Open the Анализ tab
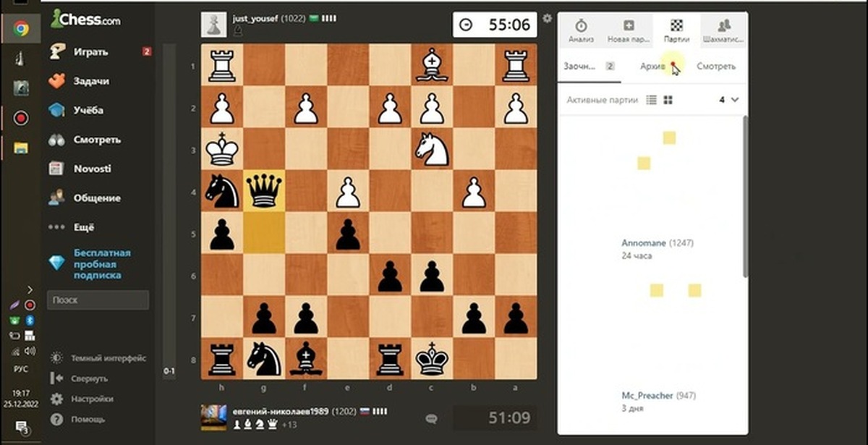 (581, 31)
